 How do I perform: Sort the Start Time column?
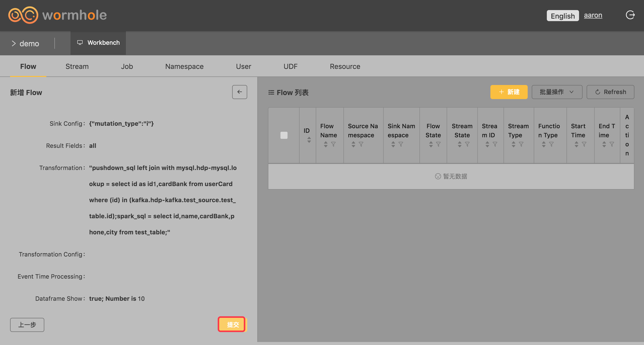[x=576, y=144]
